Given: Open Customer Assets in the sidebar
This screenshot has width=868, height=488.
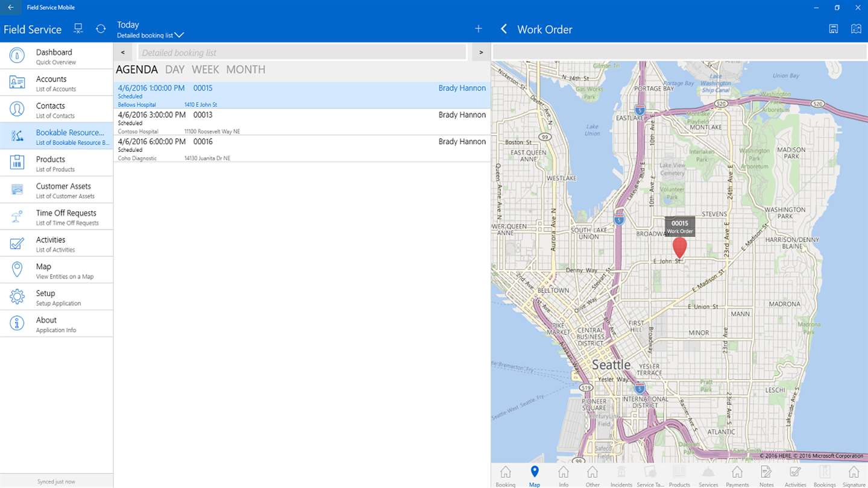Looking at the screenshot, I should (57, 190).
